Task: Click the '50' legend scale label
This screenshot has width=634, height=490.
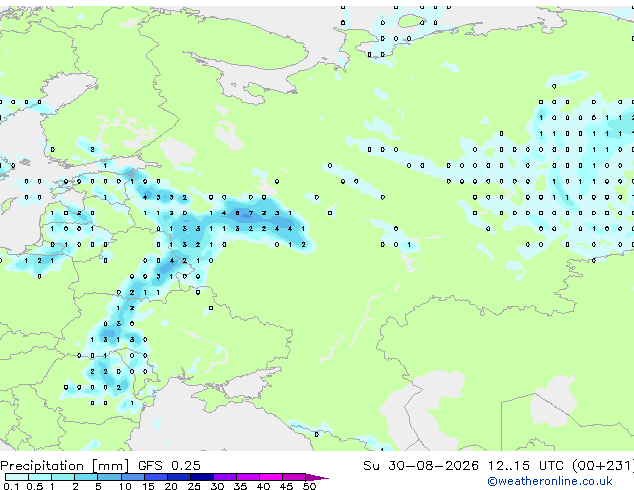Action: click(x=309, y=486)
